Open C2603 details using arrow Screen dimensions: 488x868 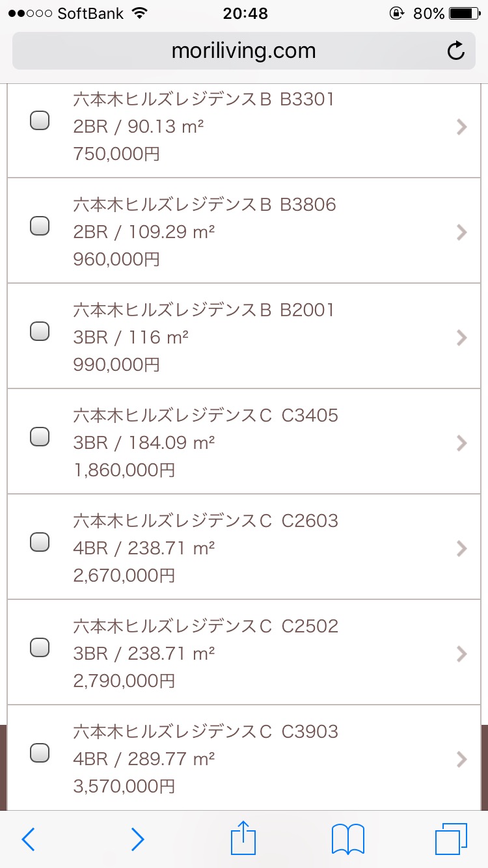click(x=462, y=549)
